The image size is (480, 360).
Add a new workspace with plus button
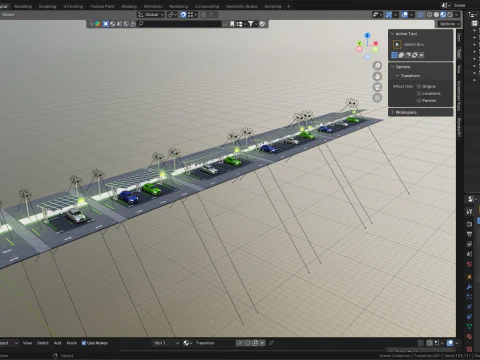(289, 6)
